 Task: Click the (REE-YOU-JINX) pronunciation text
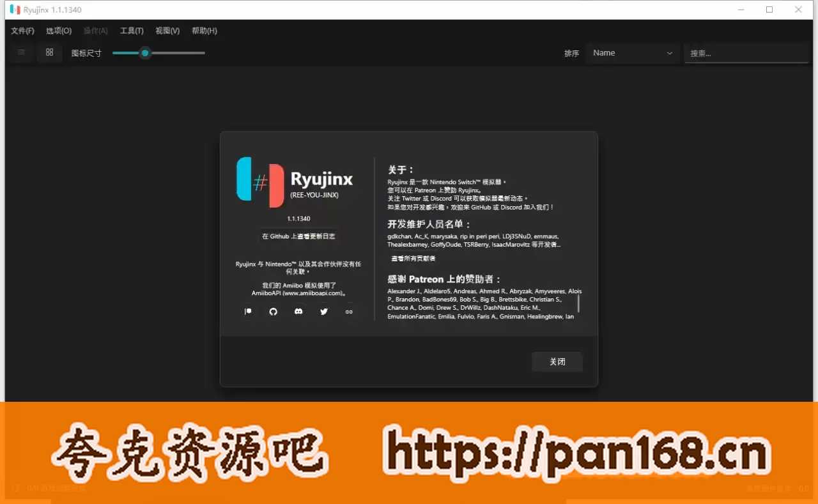(314, 195)
